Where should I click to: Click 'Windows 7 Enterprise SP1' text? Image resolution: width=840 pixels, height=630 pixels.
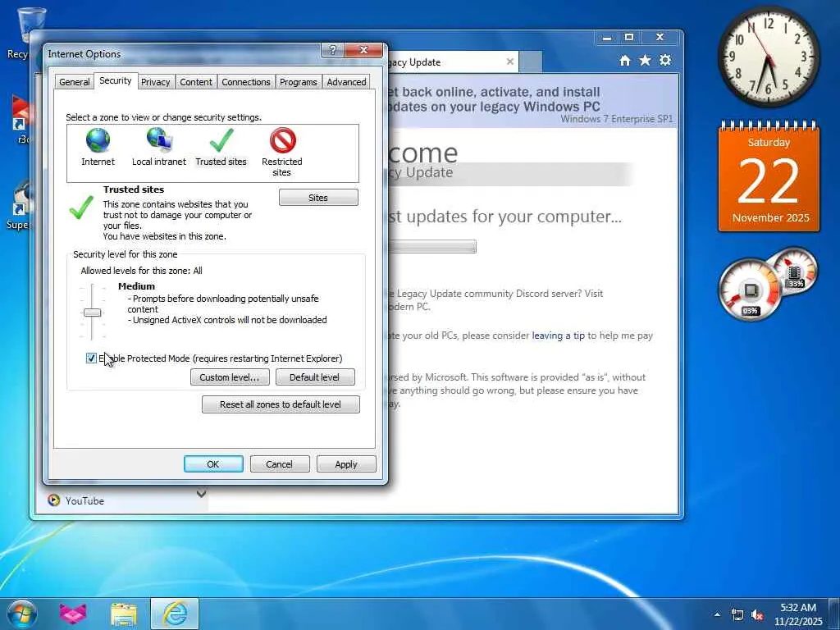point(617,119)
